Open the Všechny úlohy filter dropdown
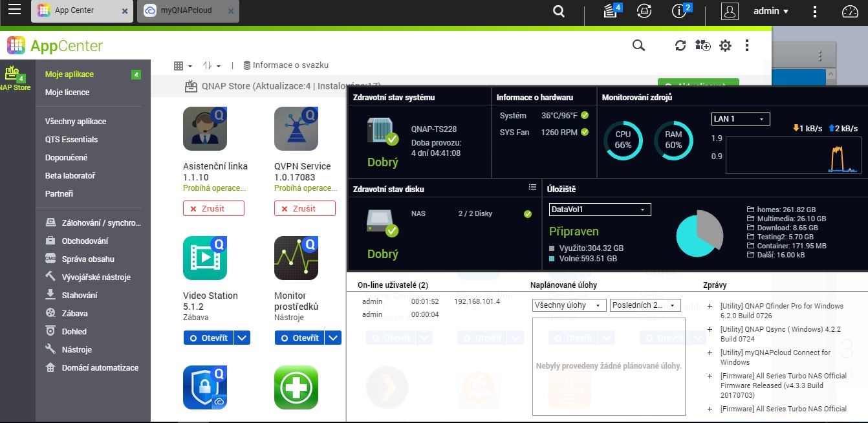 pyautogui.click(x=569, y=305)
